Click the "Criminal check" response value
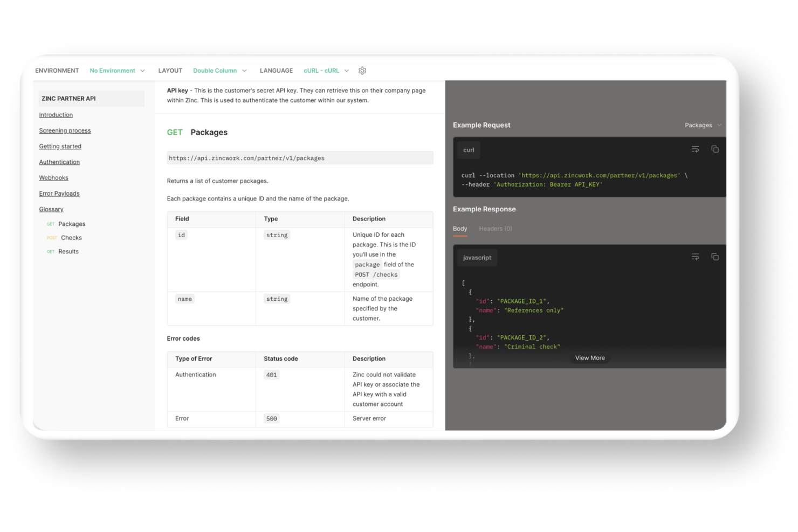The width and height of the screenshot is (798, 532). 532,347
